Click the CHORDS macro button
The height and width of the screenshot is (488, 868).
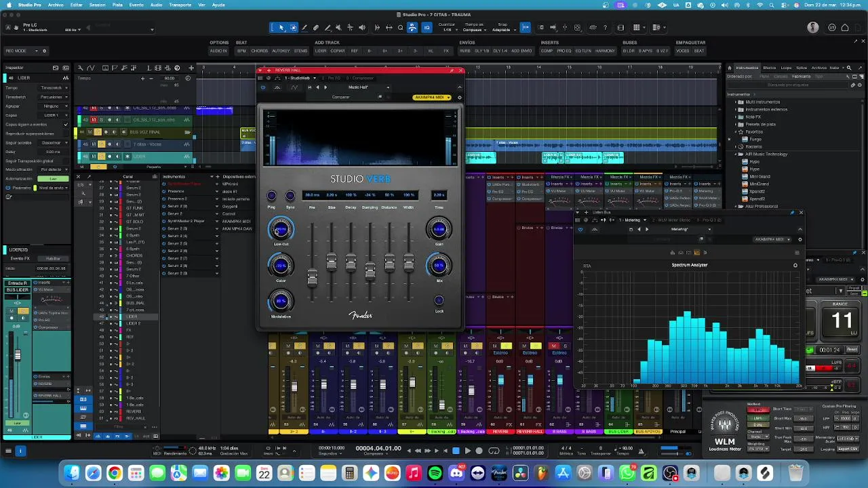pos(260,51)
